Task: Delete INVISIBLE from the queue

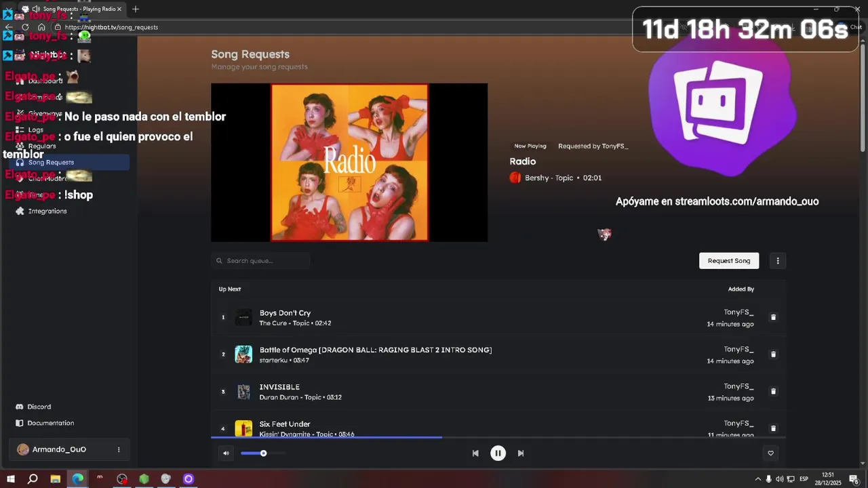Action: tap(773, 391)
